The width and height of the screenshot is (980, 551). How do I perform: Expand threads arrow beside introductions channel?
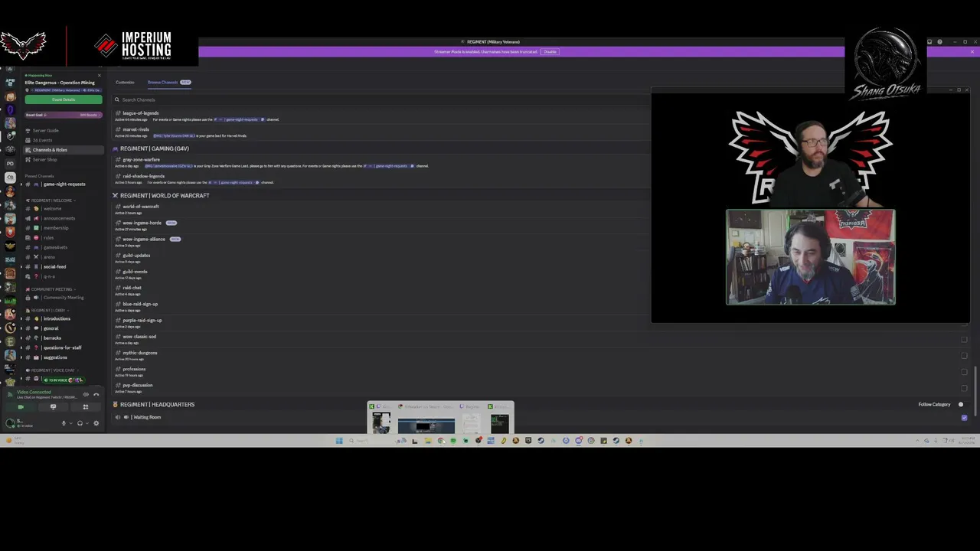[21, 319]
